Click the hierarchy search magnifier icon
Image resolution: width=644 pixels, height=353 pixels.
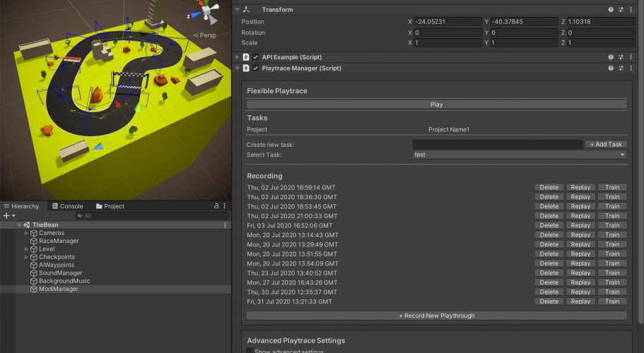tap(80, 215)
